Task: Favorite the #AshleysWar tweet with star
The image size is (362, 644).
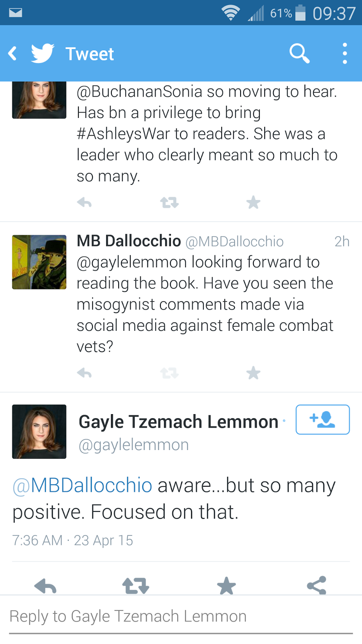Action: pos(253,202)
